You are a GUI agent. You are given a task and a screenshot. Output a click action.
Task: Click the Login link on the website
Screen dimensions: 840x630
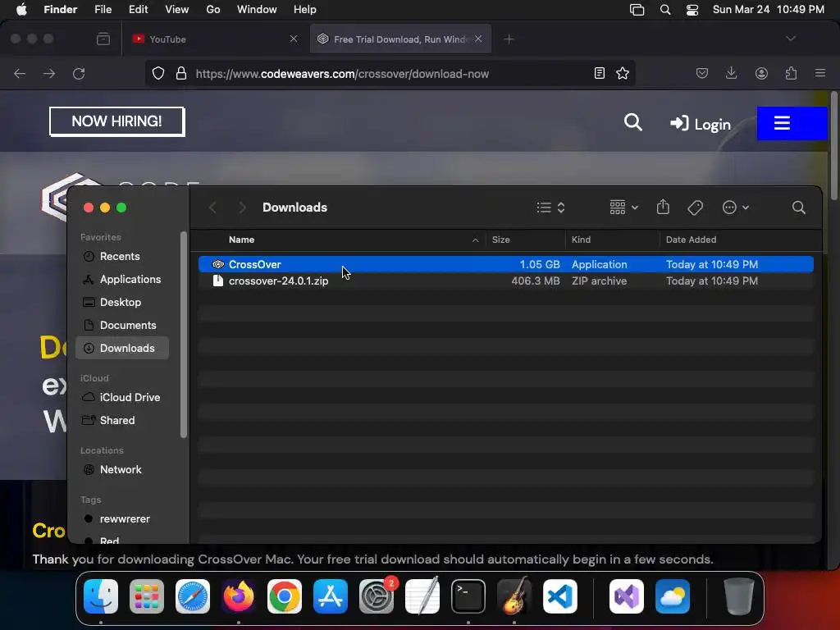tap(701, 125)
